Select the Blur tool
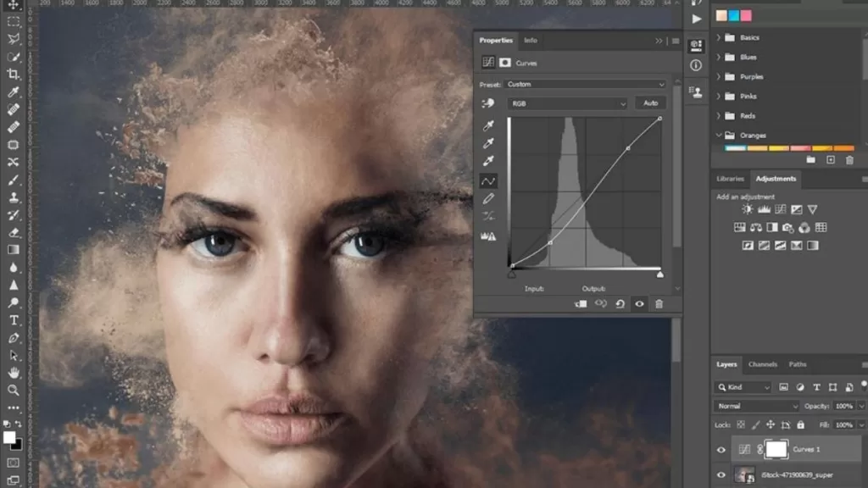 coord(14,268)
